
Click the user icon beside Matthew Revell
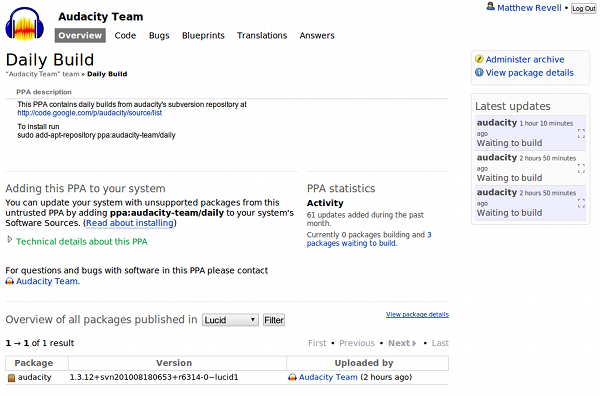click(490, 7)
